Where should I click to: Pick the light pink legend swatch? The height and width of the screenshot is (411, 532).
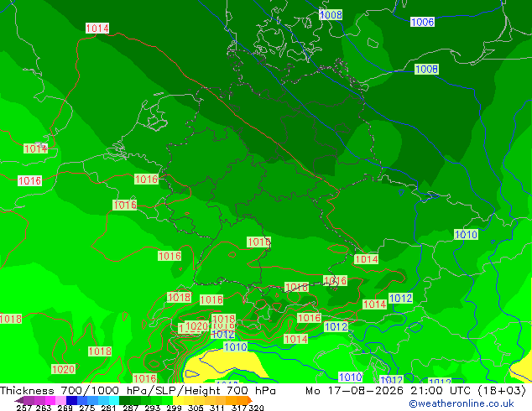click(x=60, y=400)
